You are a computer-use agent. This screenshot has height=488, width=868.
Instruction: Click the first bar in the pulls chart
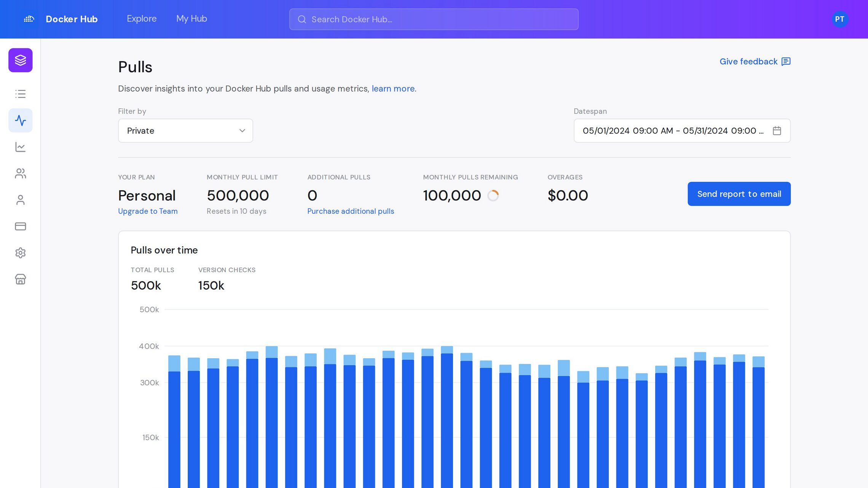coord(174,421)
